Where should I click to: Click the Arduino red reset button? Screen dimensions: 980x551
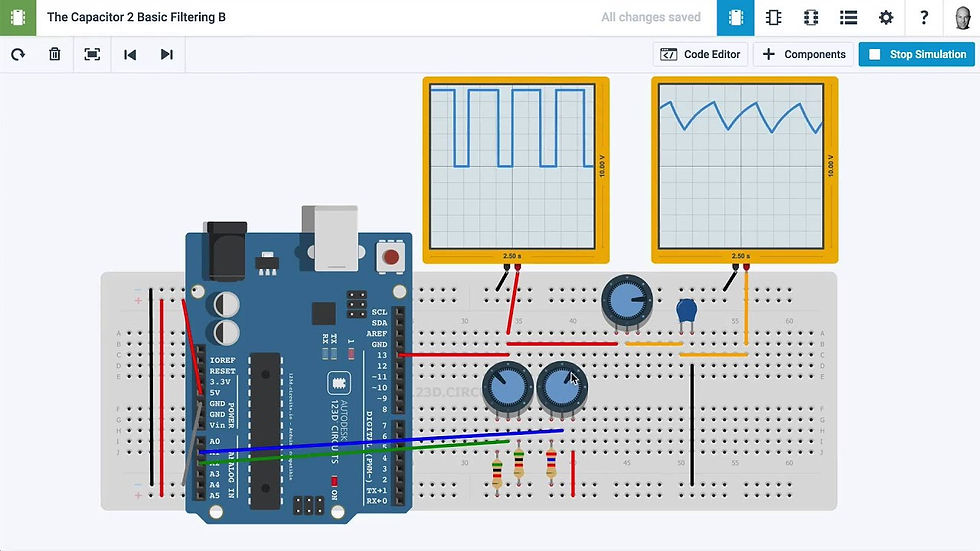click(391, 257)
